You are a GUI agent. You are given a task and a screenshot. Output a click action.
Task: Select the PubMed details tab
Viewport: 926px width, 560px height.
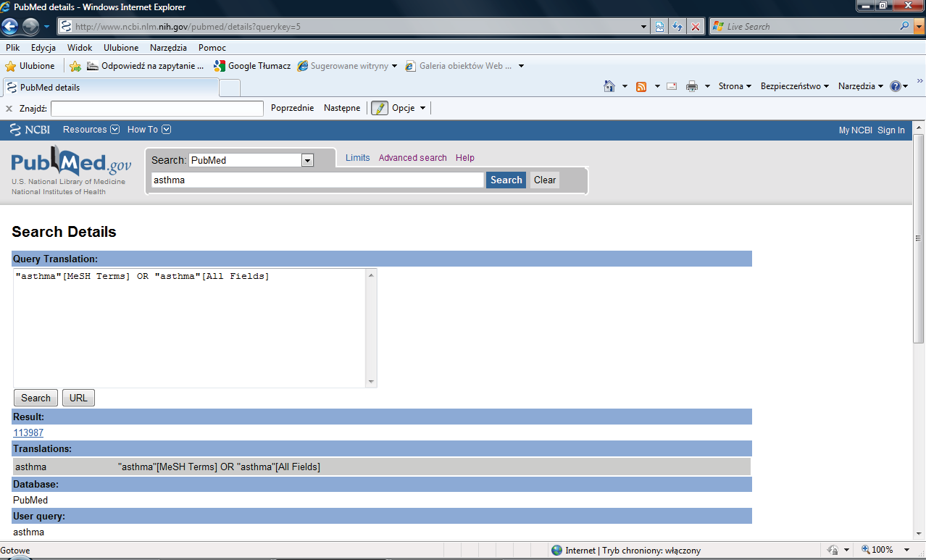pyautogui.click(x=110, y=88)
